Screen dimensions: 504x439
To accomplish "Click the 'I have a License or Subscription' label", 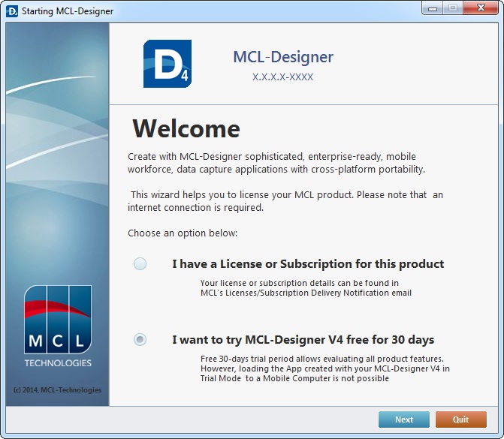I will pyautogui.click(x=308, y=264).
